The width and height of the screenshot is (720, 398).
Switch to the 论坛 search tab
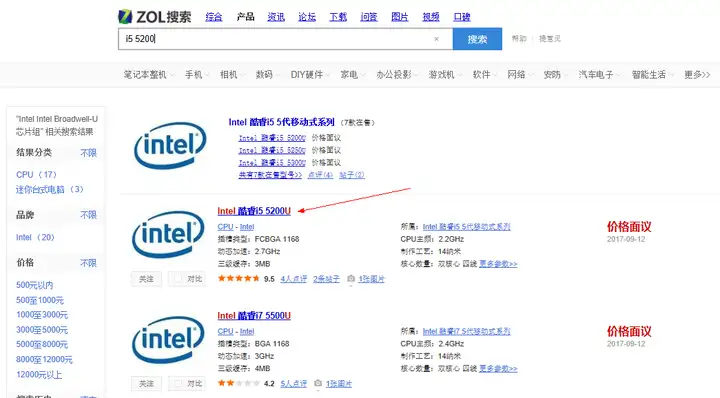[307, 17]
